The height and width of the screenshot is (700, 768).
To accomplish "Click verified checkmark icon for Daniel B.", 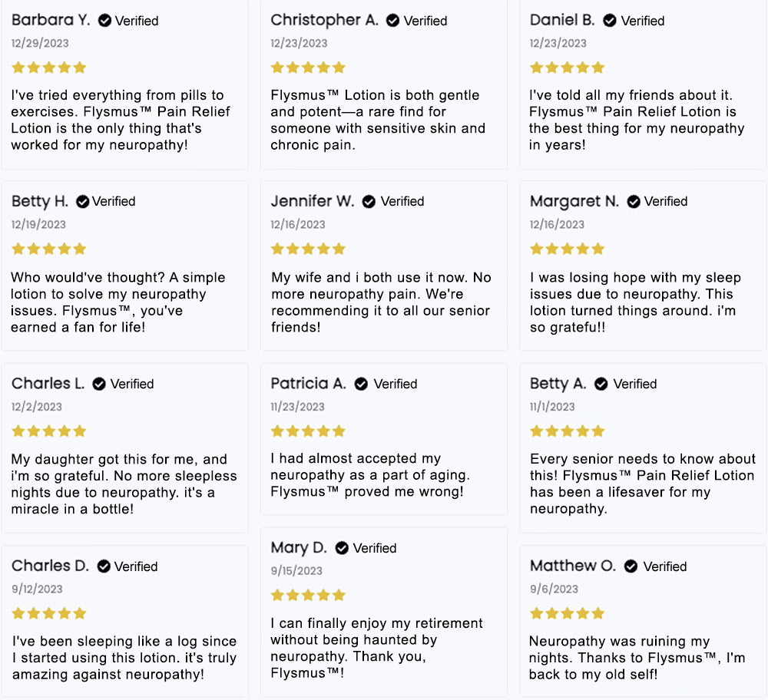I will 610,21.
